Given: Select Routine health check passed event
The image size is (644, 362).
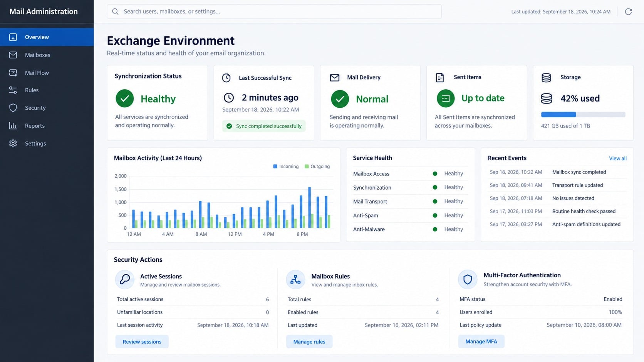Looking at the screenshot, I should 557,211.
